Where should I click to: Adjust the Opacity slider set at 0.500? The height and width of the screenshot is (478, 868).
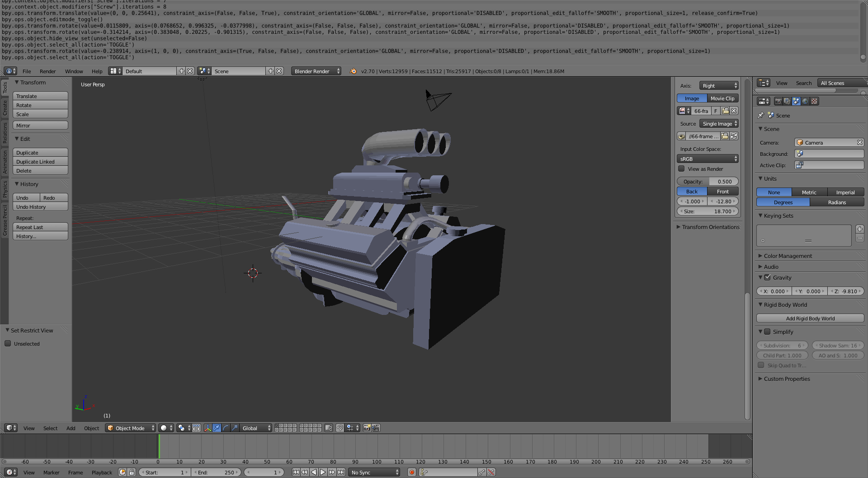coord(708,181)
